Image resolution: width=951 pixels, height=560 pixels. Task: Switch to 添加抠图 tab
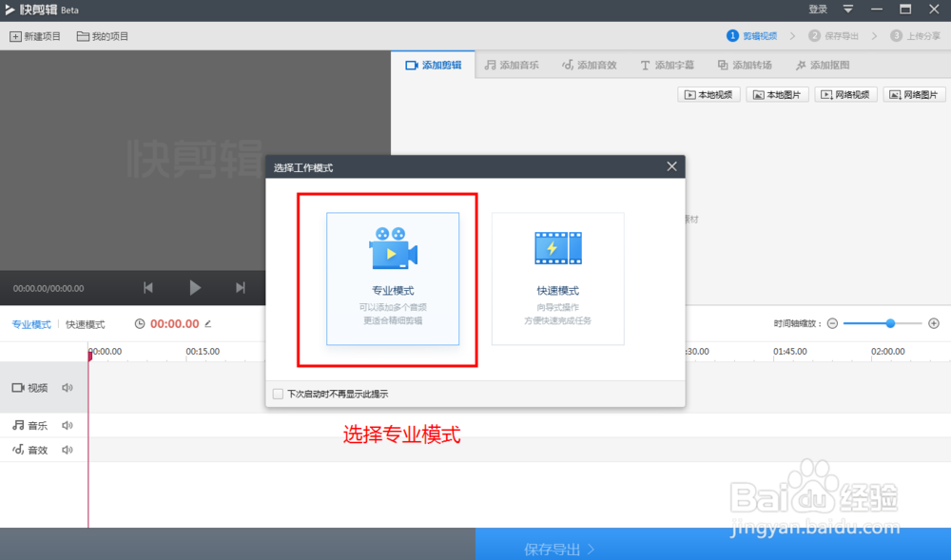pos(823,65)
